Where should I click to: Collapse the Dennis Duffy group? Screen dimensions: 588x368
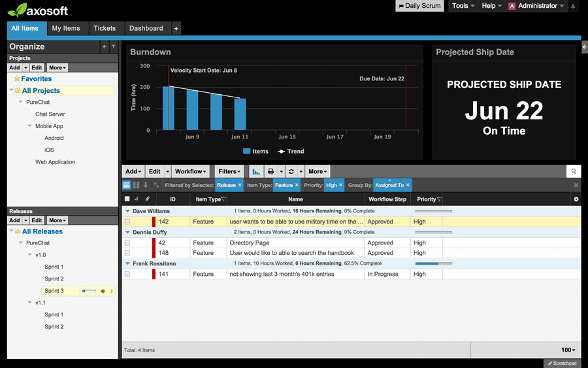[x=127, y=232]
